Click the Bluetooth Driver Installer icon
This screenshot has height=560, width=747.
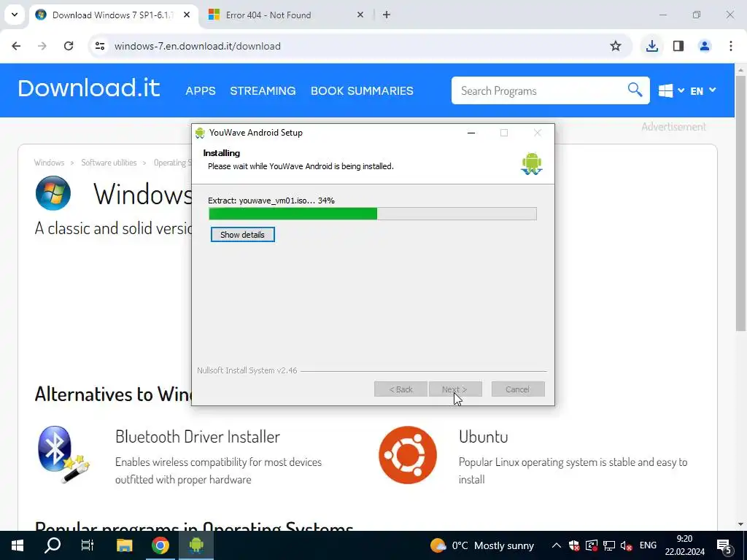click(63, 455)
